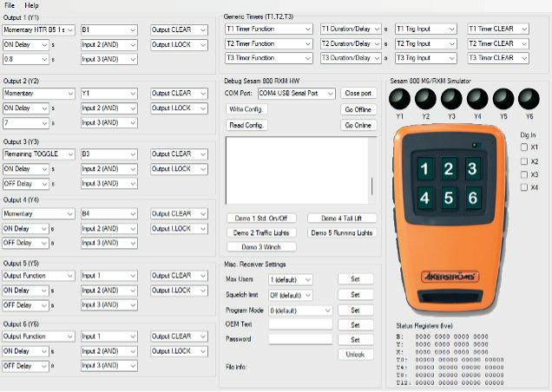Open the Squelch limit dropdown

click(291, 295)
